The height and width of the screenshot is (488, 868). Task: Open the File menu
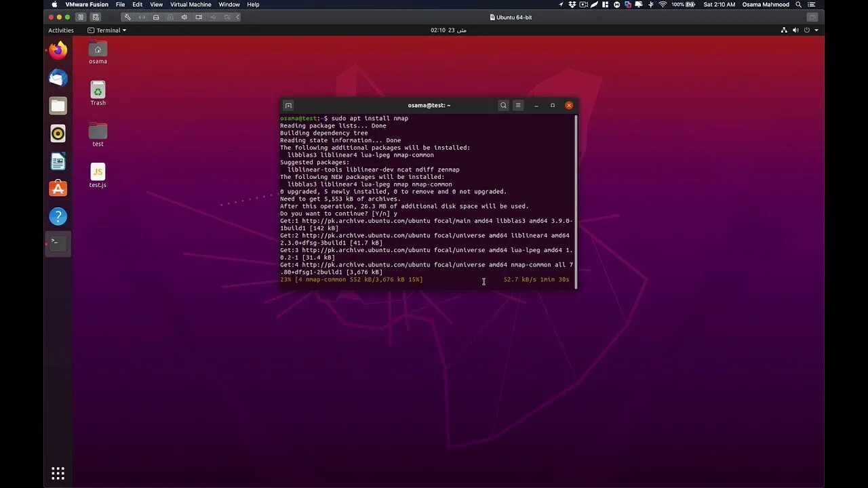click(x=120, y=5)
